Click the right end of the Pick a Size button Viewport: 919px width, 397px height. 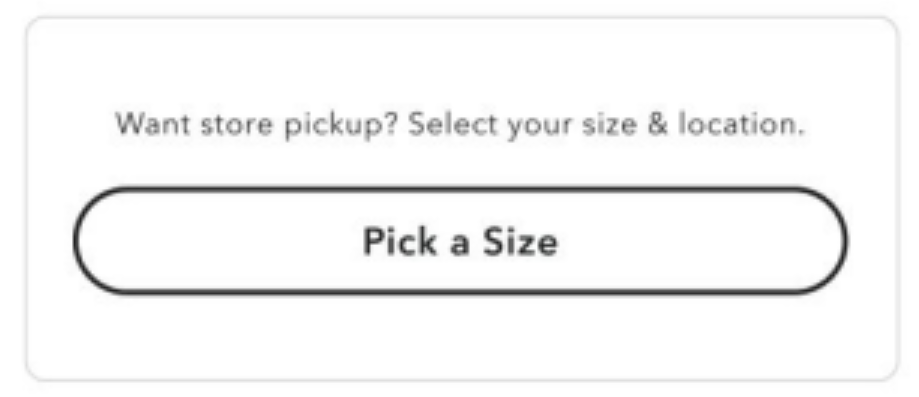815,240
